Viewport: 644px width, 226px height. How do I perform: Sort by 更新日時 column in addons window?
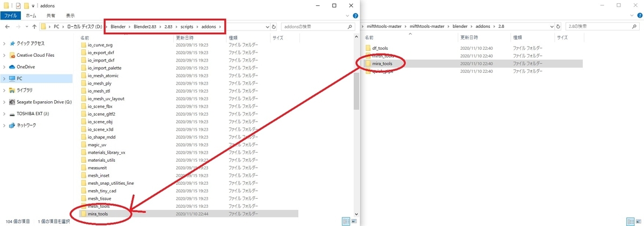click(185, 38)
